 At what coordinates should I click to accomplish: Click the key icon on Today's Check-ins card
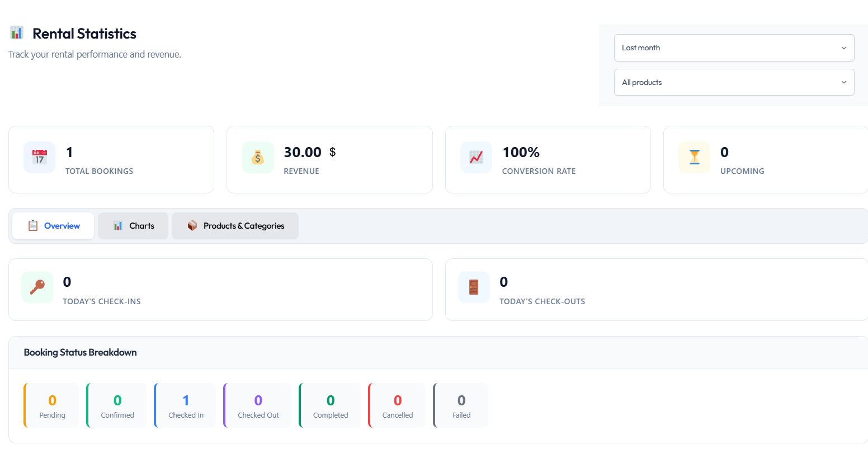click(x=37, y=287)
